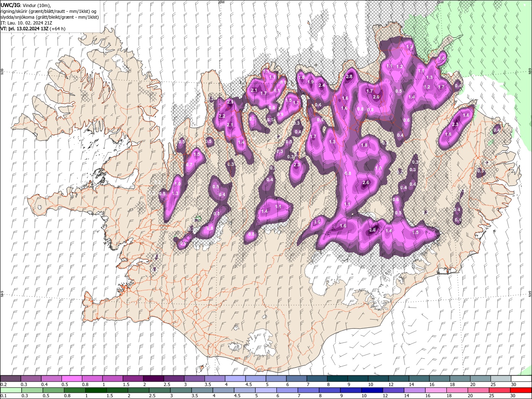Click the lower scale blue swatch labeled 8
532x399 pixels.
[x=329, y=390]
